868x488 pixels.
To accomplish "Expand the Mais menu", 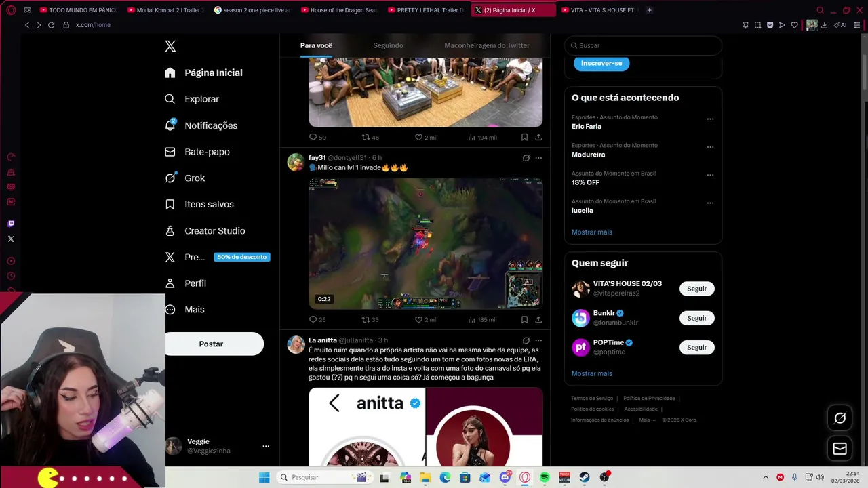I will (184, 309).
